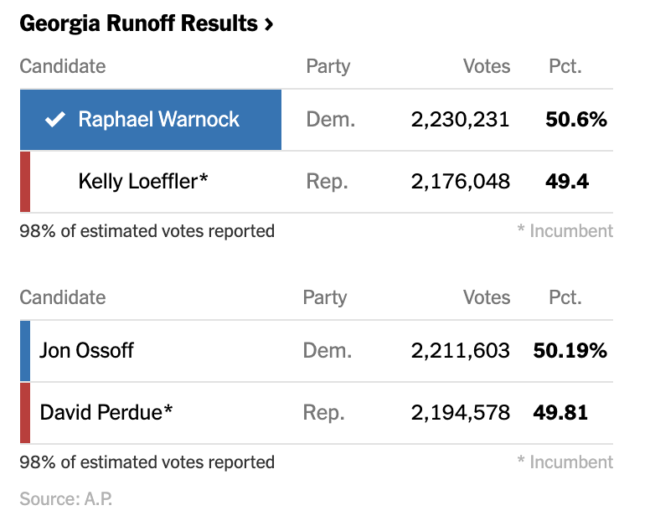The height and width of the screenshot is (521, 650).
Task: Click the arrow after Georgia Runoff Results
Action: pyautogui.click(x=268, y=24)
